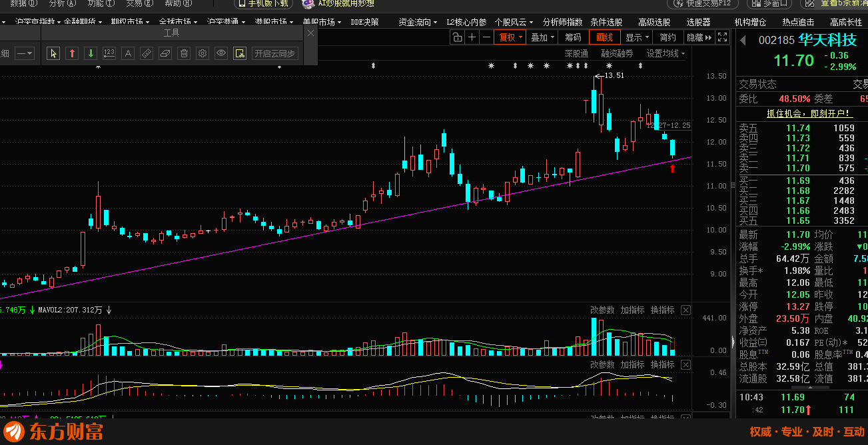Open 条件选股 tab
This screenshot has height=445, width=868.
(x=606, y=22)
